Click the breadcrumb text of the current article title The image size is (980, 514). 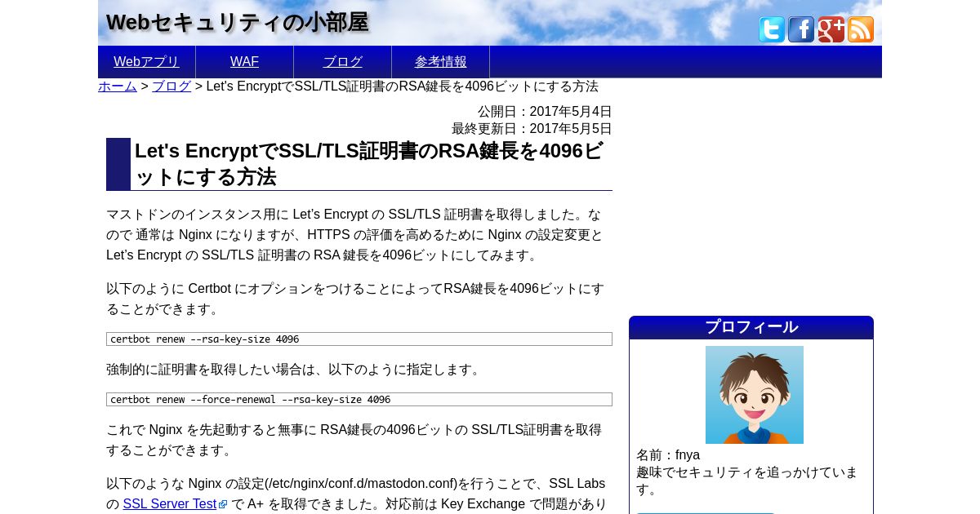tap(403, 86)
